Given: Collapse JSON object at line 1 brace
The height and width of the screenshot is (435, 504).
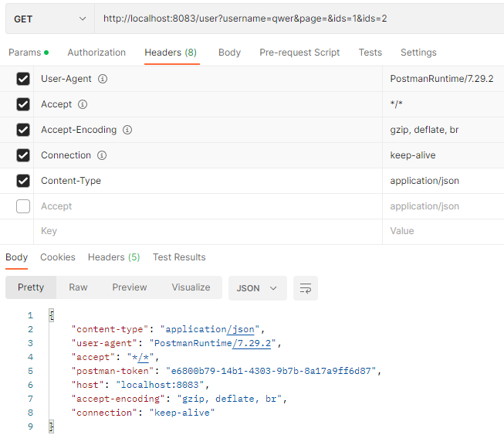Looking at the screenshot, I should [x=52, y=315].
